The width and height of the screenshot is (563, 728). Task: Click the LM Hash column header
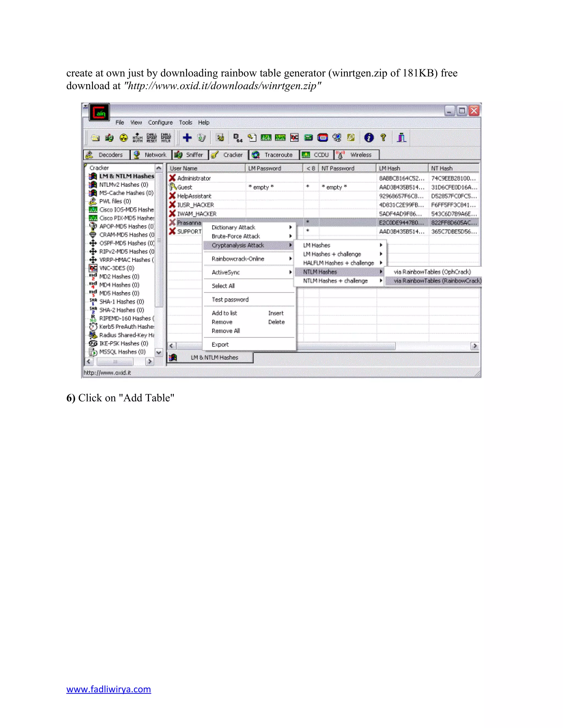tap(401, 168)
